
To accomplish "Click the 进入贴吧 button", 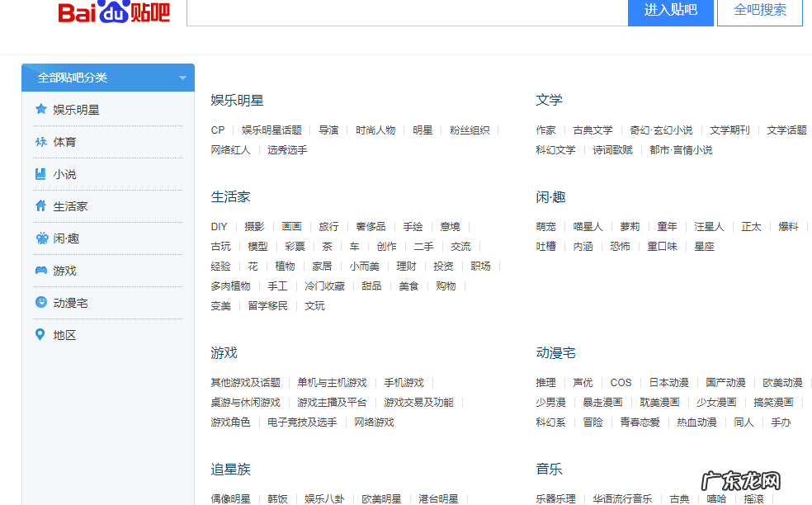I will pyautogui.click(x=670, y=13).
